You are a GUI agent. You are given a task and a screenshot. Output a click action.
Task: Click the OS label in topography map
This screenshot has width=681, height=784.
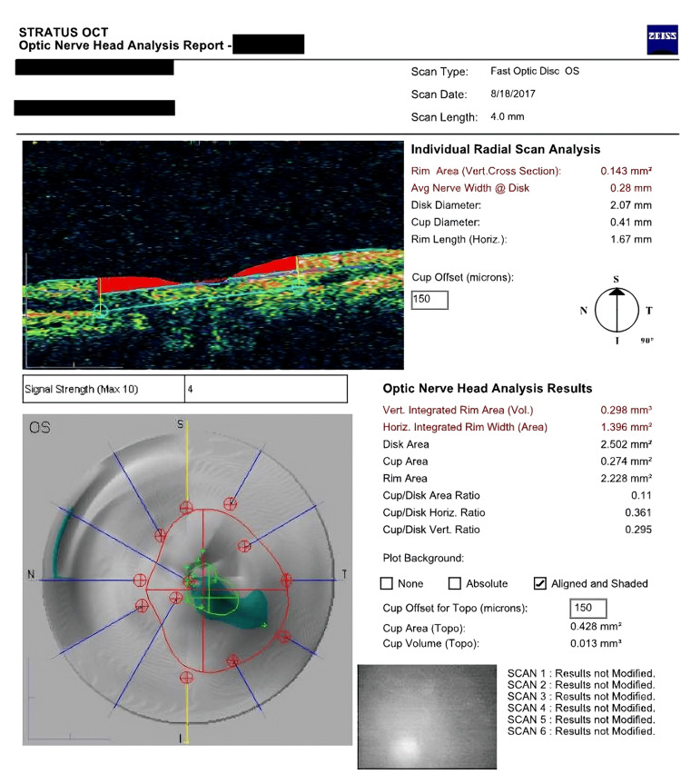click(x=39, y=428)
